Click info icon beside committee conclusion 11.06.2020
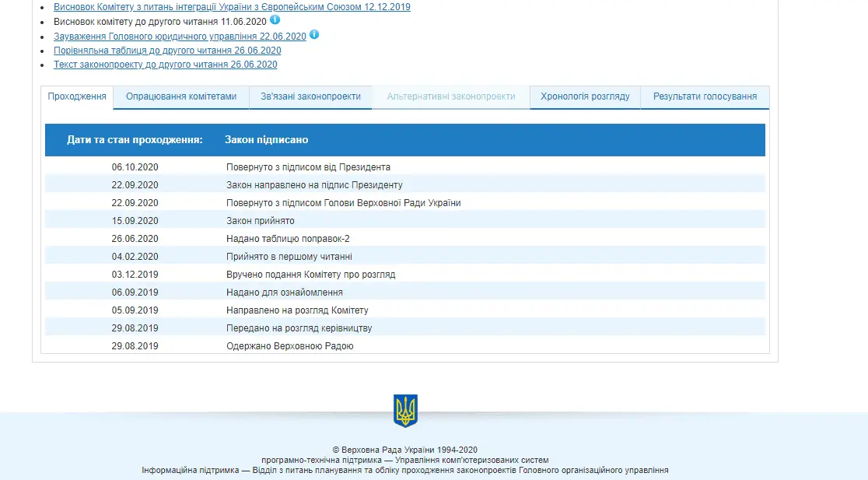868x480 pixels. [x=275, y=20]
